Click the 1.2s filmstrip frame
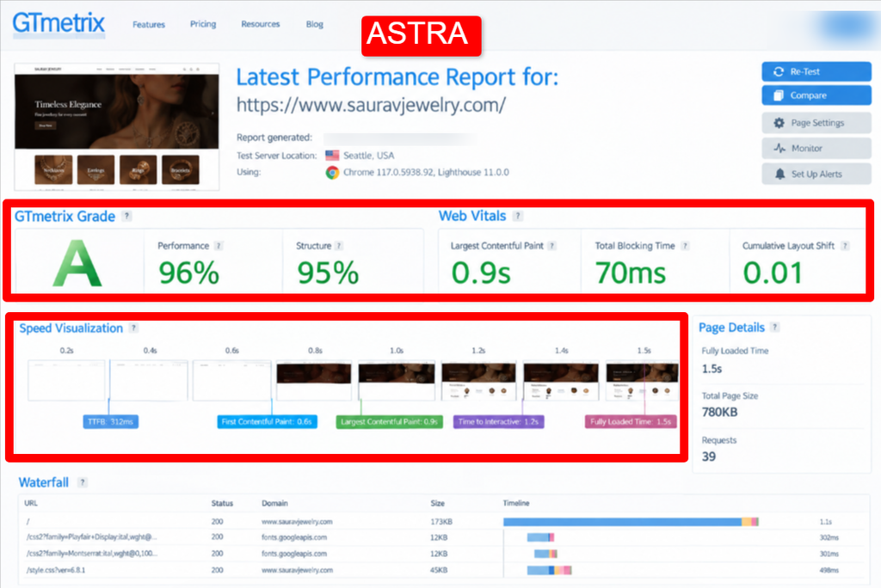 click(478, 380)
